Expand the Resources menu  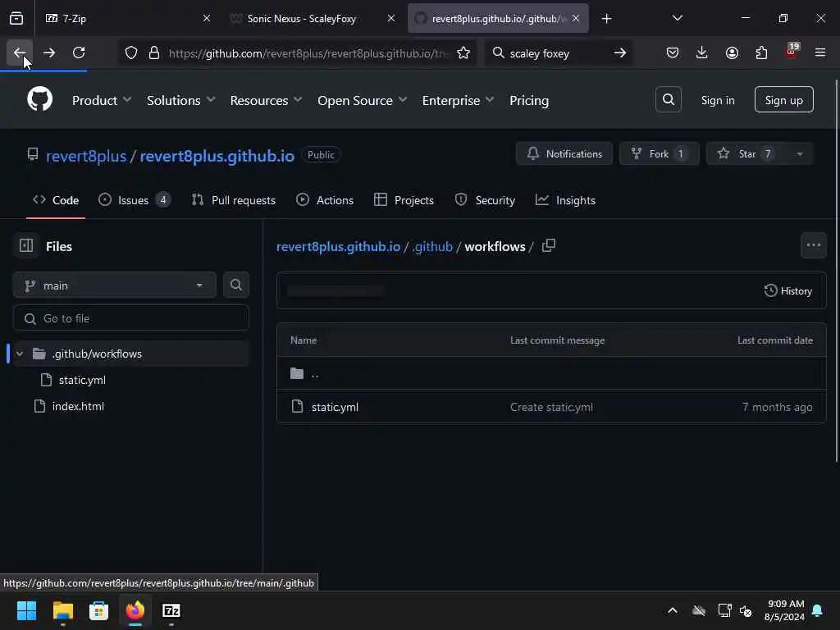tap(266, 100)
